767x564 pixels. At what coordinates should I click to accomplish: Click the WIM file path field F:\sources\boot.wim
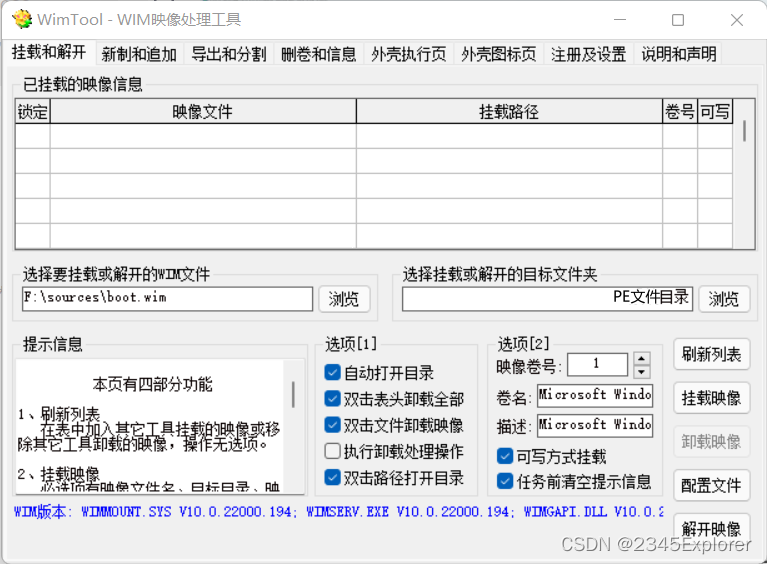pyautogui.click(x=167, y=298)
